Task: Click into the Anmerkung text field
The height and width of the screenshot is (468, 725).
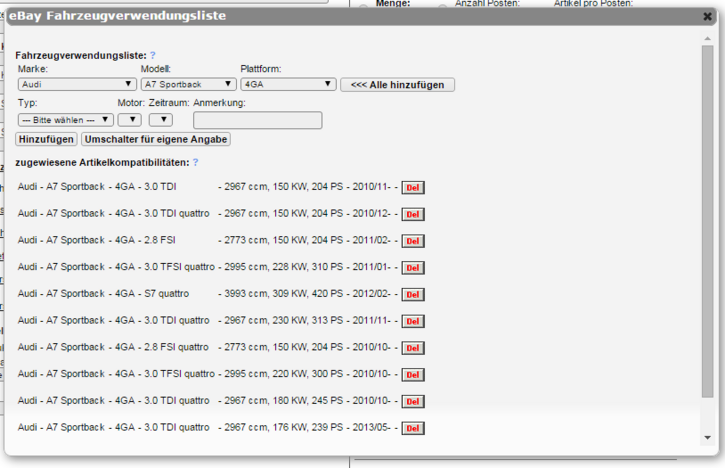Action: (258, 120)
